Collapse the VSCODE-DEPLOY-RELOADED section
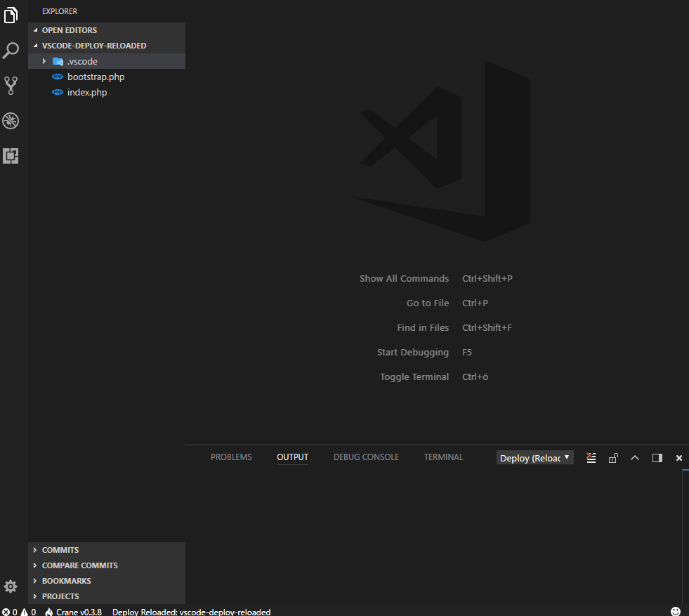Viewport: 689px width, 616px height. pyautogui.click(x=107, y=45)
